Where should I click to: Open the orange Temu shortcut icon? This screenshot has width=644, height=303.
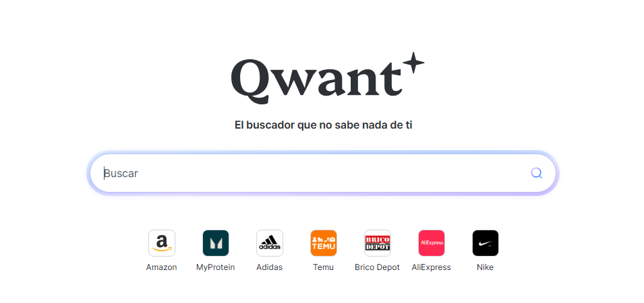click(323, 242)
